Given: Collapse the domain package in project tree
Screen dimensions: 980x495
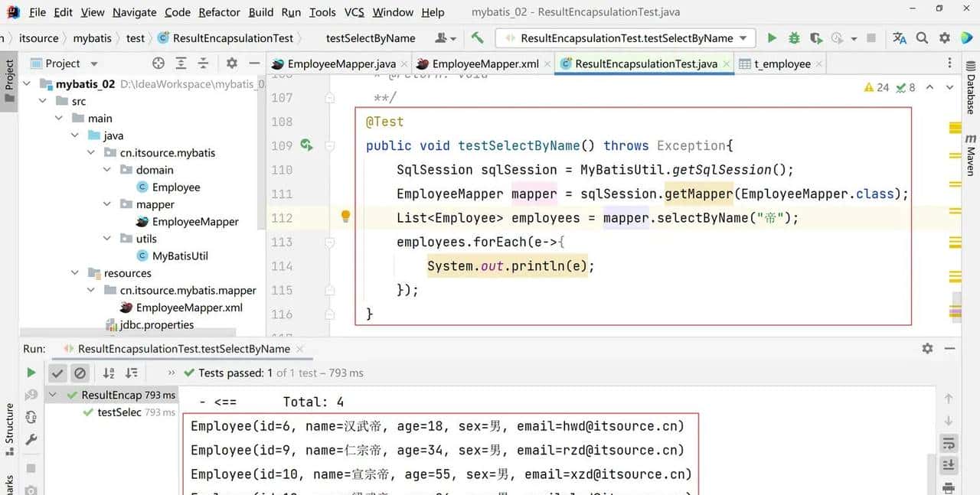Looking at the screenshot, I should (x=107, y=170).
